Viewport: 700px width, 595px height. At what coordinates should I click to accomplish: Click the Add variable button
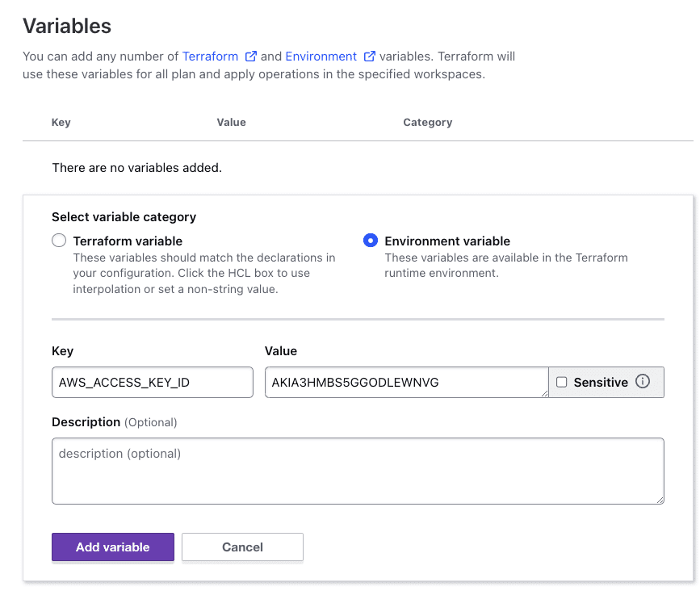click(x=113, y=547)
